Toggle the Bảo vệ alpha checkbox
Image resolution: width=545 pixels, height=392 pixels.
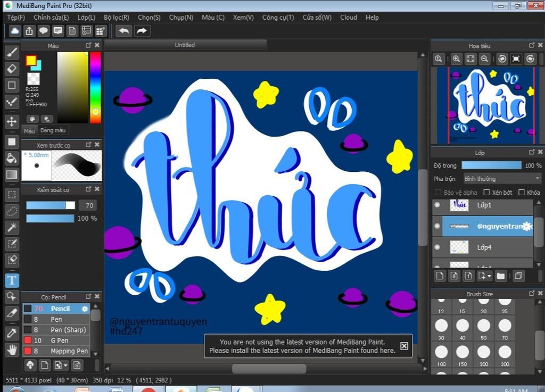click(439, 193)
